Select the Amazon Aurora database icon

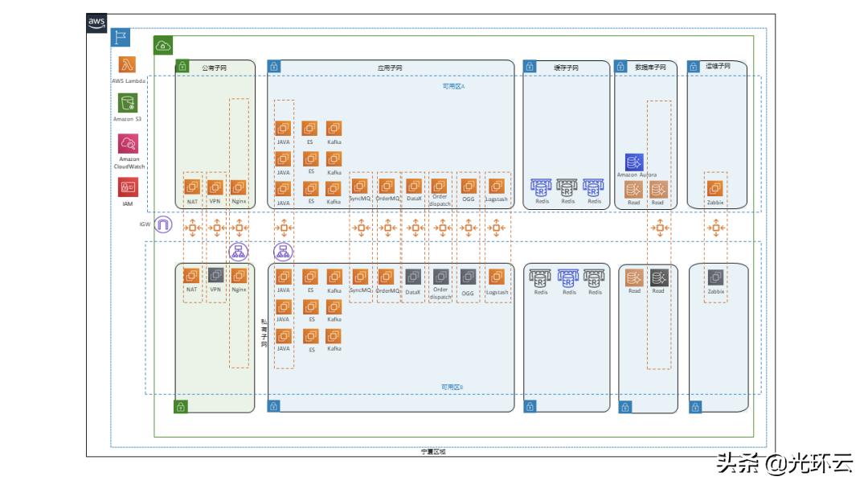click(x=634, y=162)
